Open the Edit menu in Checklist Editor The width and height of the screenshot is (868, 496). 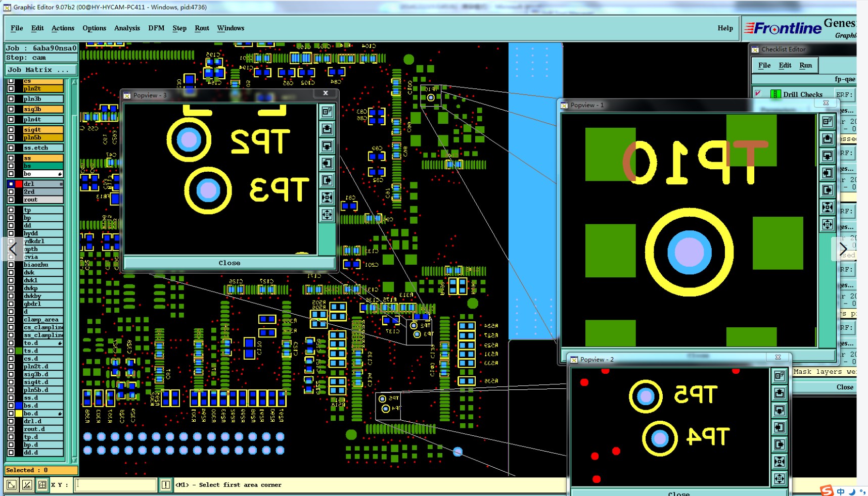785,66
